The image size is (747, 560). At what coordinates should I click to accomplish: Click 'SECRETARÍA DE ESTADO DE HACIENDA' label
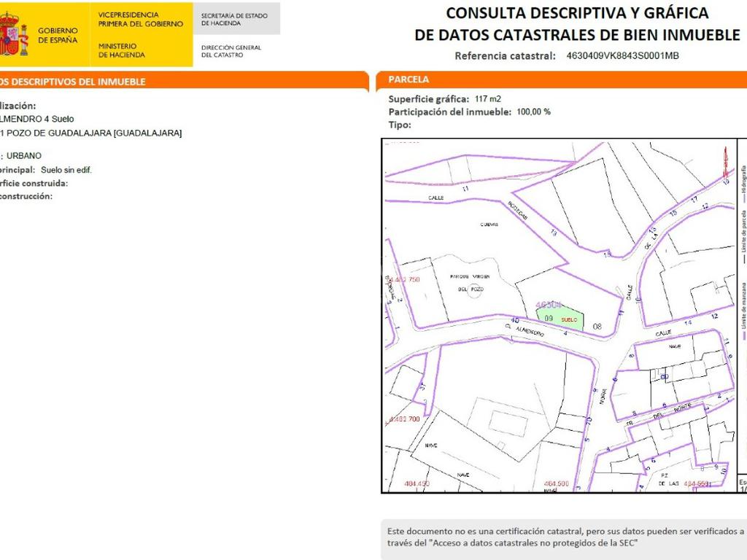234,19
